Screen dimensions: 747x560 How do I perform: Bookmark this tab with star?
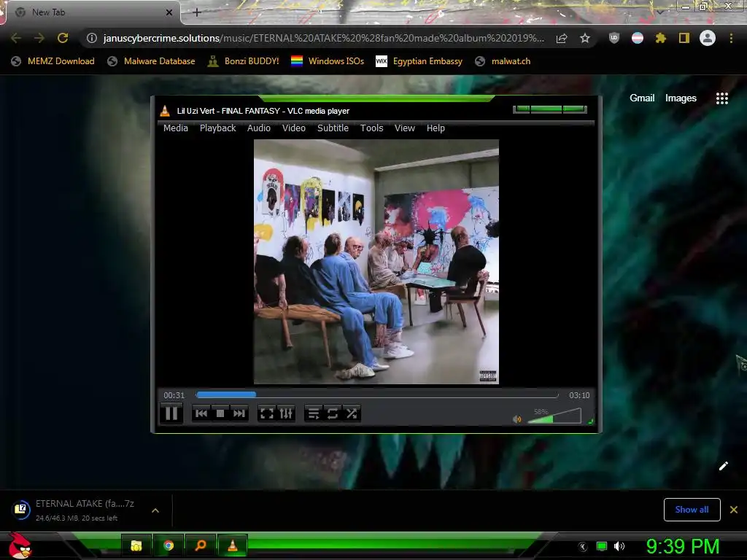[585, 38]
